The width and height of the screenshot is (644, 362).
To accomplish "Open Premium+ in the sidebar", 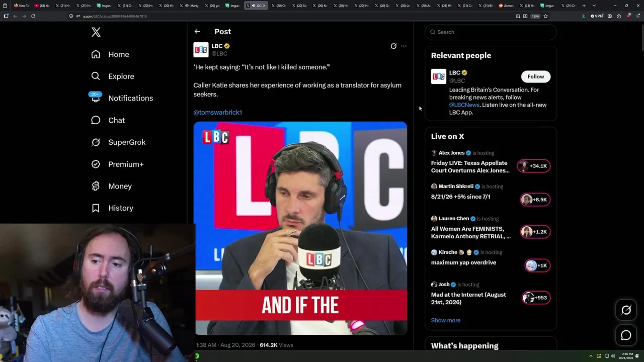I will tap(118, 164).
